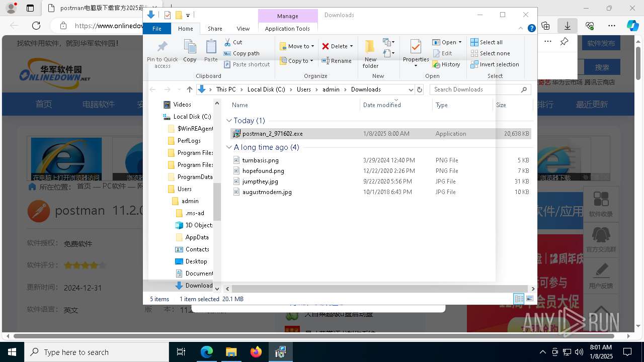Switch to large icons view layout
644x362 pixels.
pos(530,299)
